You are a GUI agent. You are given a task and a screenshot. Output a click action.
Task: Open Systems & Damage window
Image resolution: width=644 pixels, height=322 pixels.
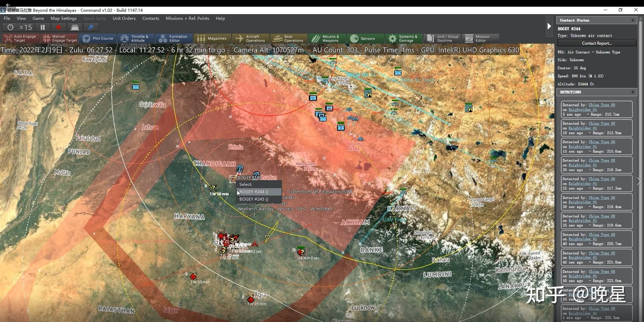tap(403, 39)
